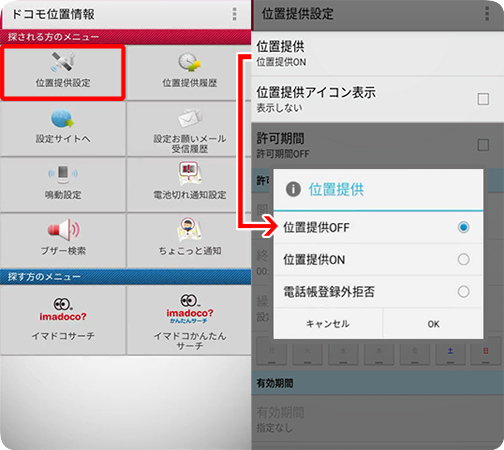The image size is (504, 450).
Task: Open ブザー検索 megaphone tile
Action: click(x=63, y=240)
